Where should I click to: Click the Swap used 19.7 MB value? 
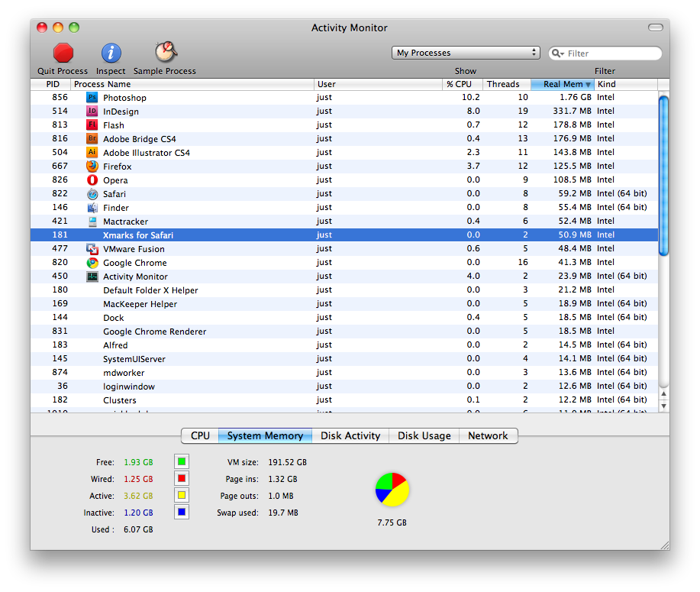point(283,513)
